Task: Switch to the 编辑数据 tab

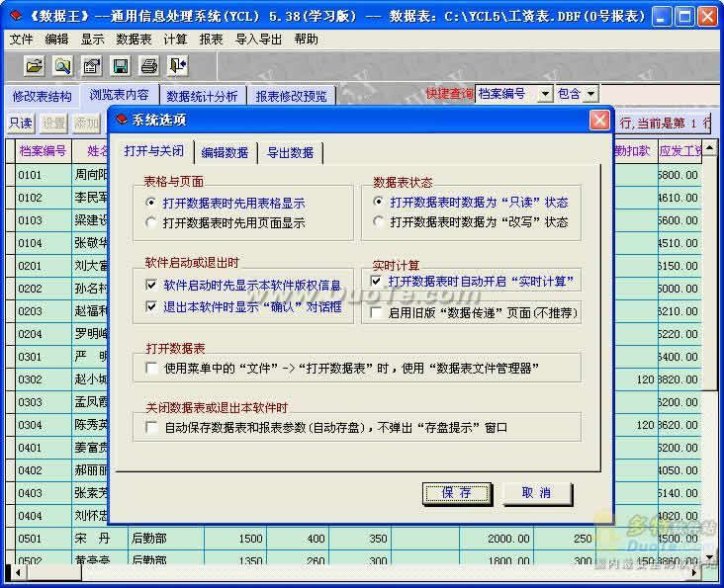Action: click(x=225, y=152)
